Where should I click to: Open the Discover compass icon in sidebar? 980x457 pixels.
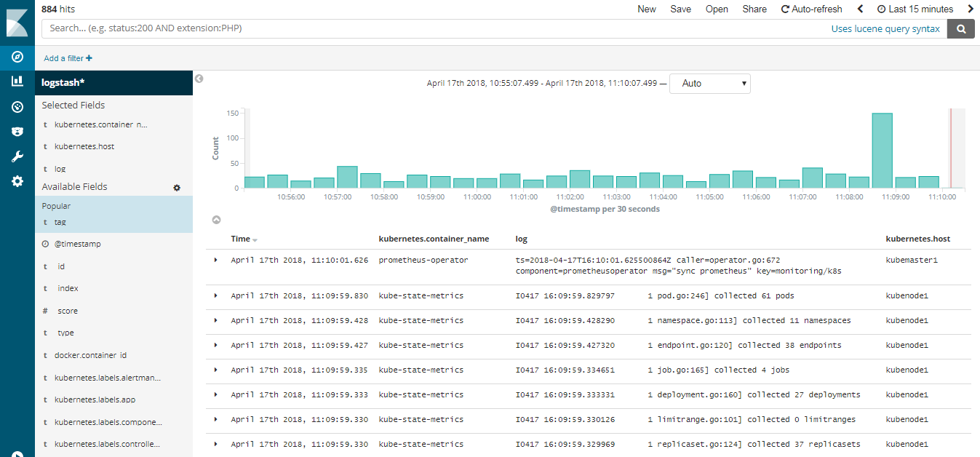(x=17, y=57)
